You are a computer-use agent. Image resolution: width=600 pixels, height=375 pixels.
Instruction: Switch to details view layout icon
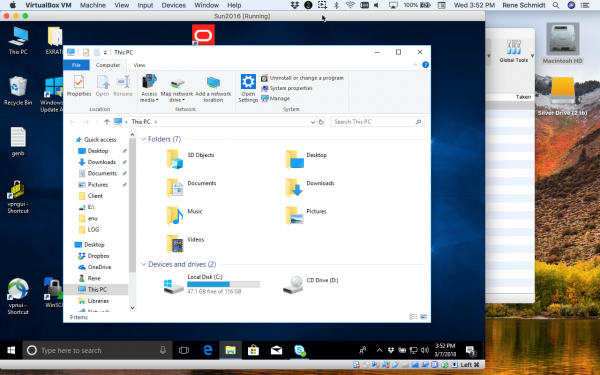413,316
